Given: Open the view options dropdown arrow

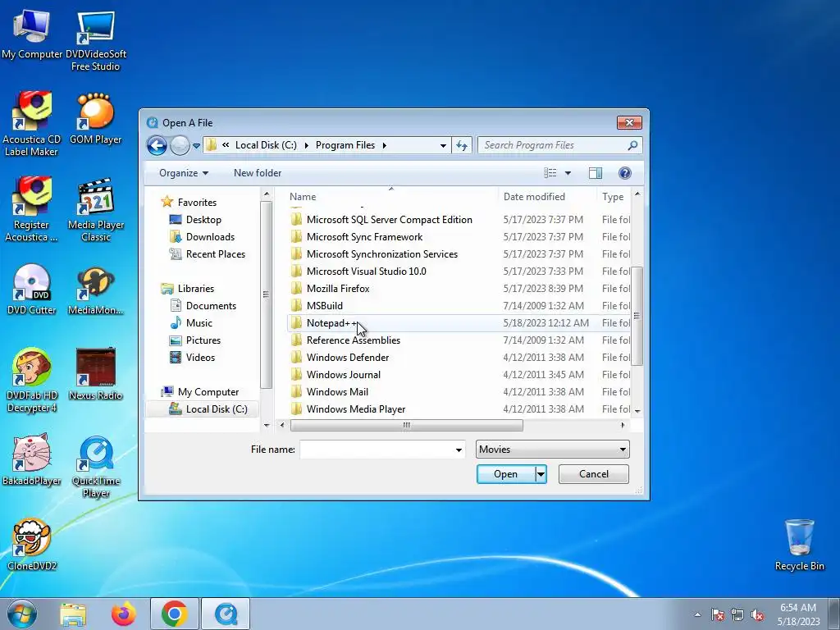Looking at the screenshot, I should (568, 173).
